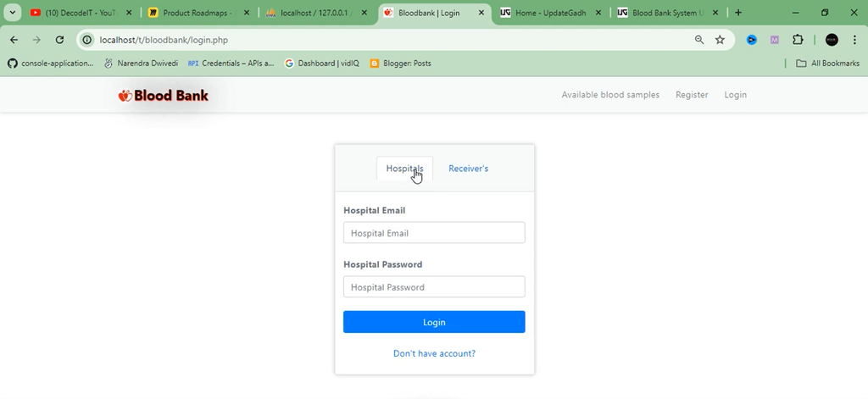Expand the tab search dropdown arrow
The image size is (868, 399).
pos(12,13)
